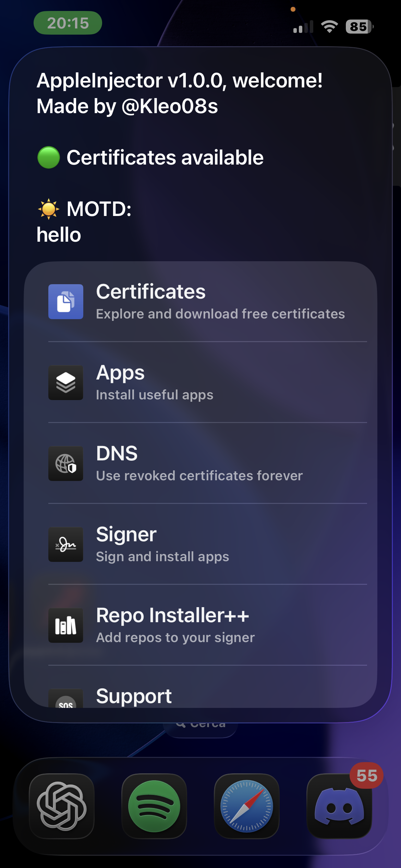
Task: Tap the 'MOTD:' label
Action: pos(99,209)
